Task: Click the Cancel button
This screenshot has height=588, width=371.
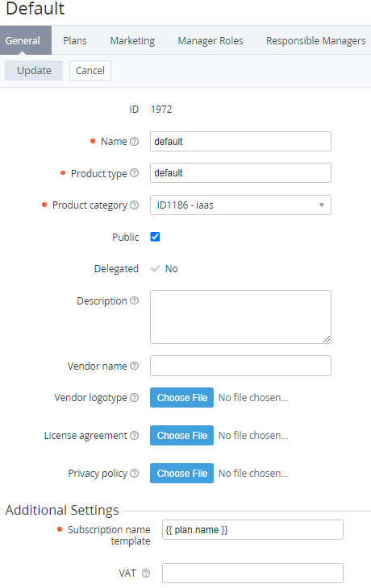Action: 90,71
